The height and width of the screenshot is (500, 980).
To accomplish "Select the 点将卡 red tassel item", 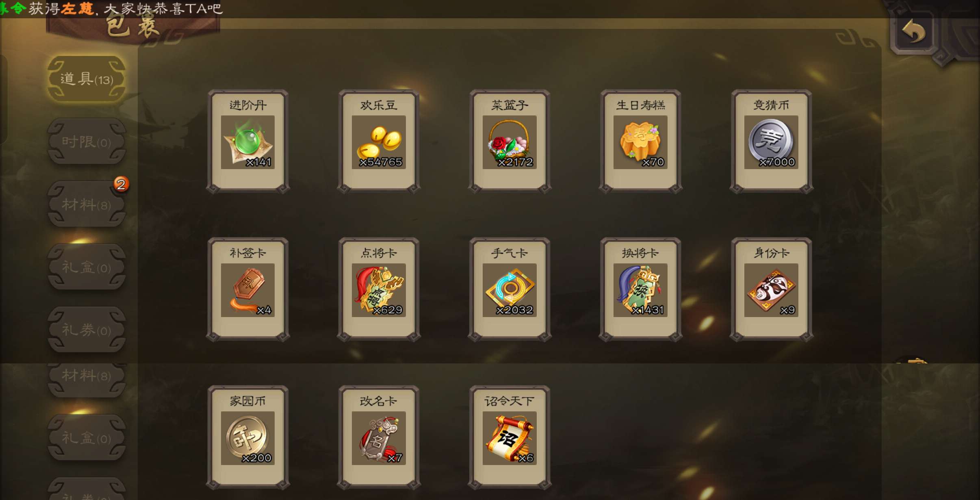I will [x=379, y=289].
